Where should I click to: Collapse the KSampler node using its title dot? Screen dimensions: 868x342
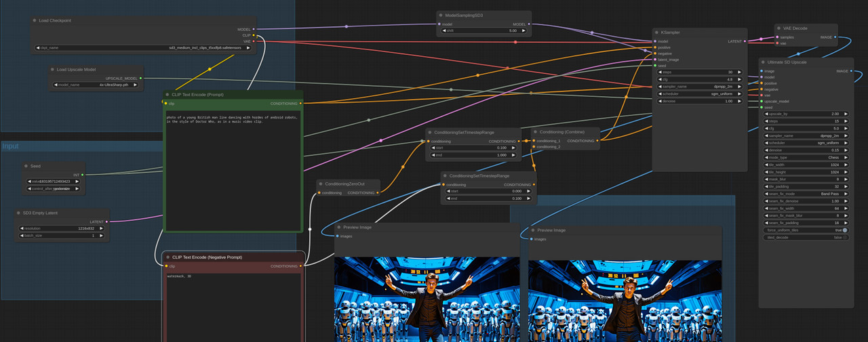pos(657,32)
